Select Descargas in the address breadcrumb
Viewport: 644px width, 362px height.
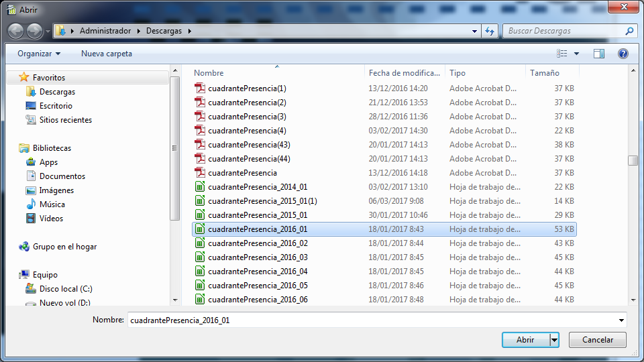click(x=164, y=31)
